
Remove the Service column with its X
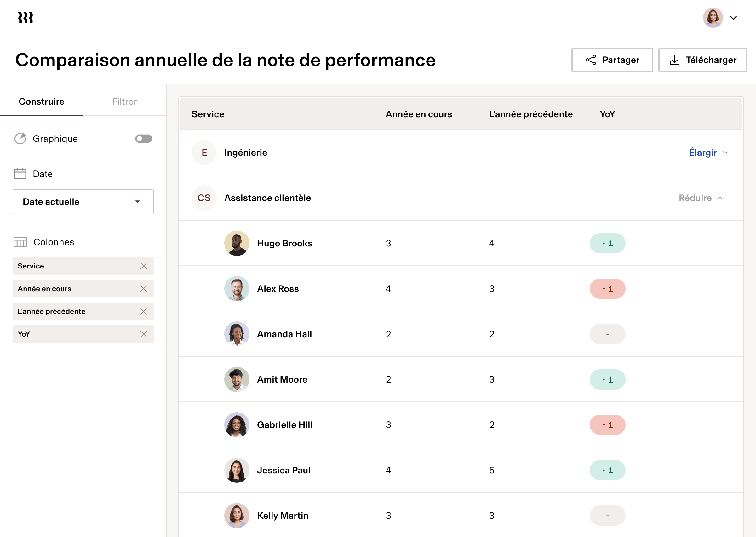tap(144, 266)
